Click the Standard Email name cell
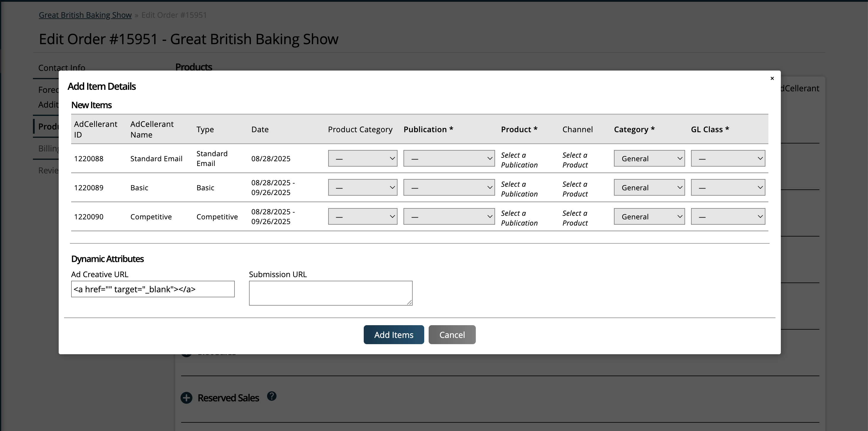This screenshot has width=868, height=431. 156,159
